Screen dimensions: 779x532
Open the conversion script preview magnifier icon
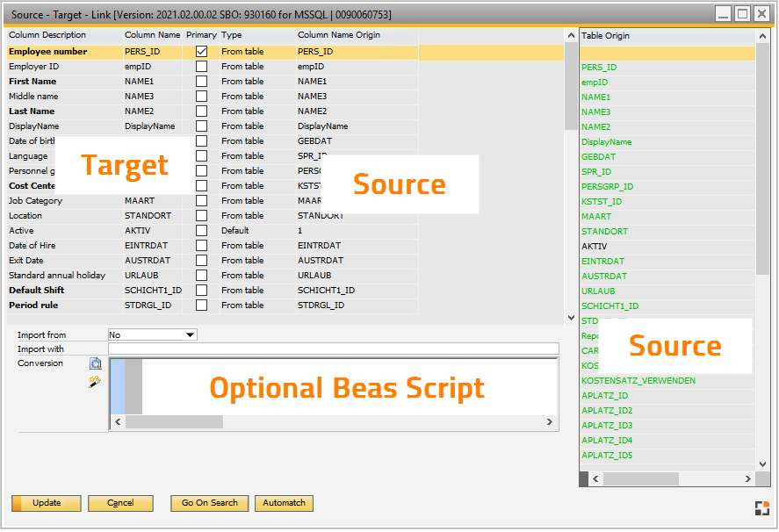click(x=96, y=363)
